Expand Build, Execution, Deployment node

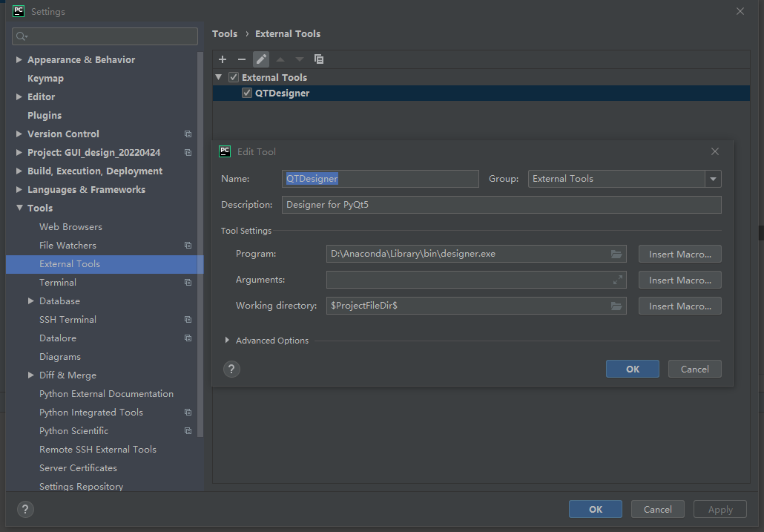pos(19,171)
